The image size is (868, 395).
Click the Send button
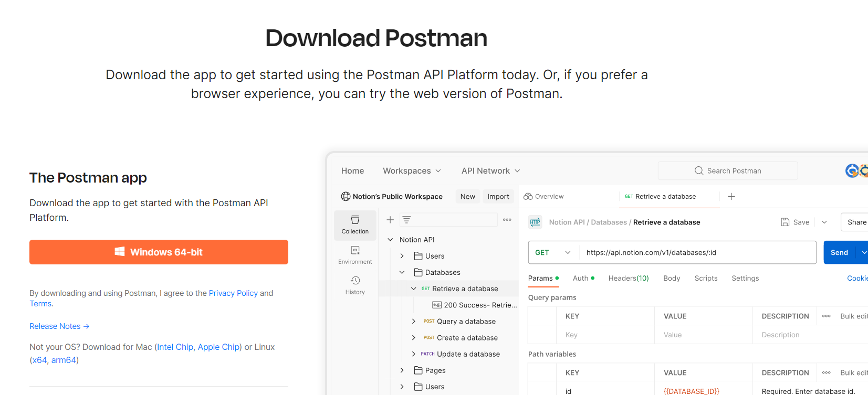[839, 252]
